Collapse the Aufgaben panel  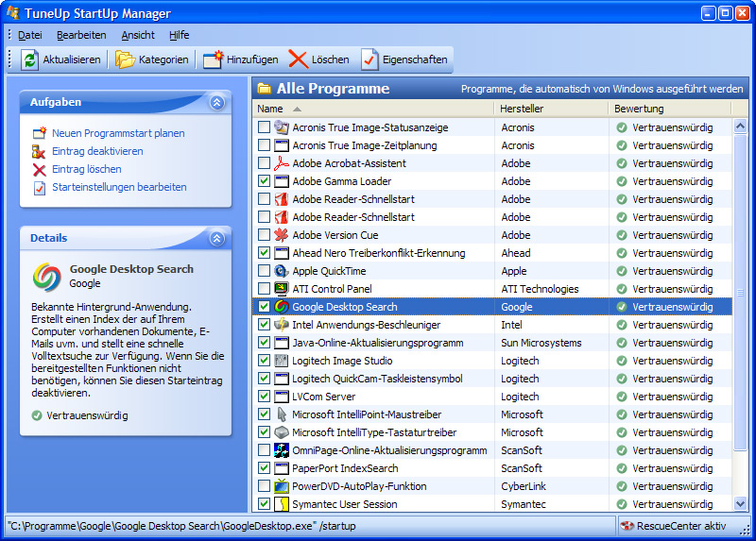point(217,102)
